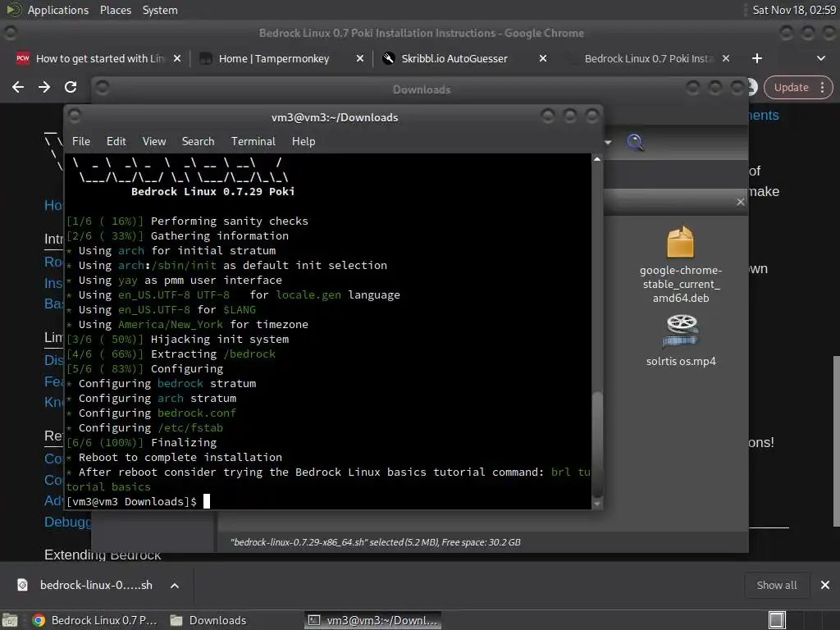Select solrtis os.mp4 video file
Image resolution: width=840 pixels, height=630 pixels.
(x=681, y=340)
